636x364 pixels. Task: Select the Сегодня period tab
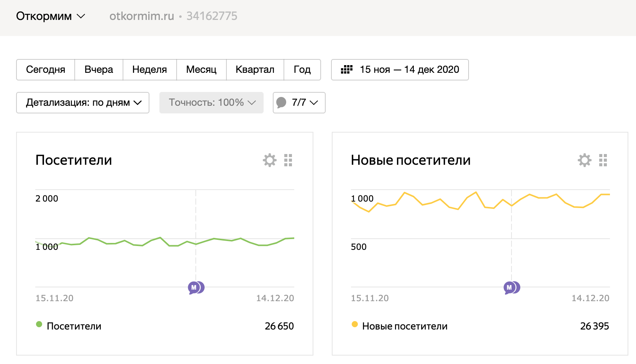pos(46,70)
